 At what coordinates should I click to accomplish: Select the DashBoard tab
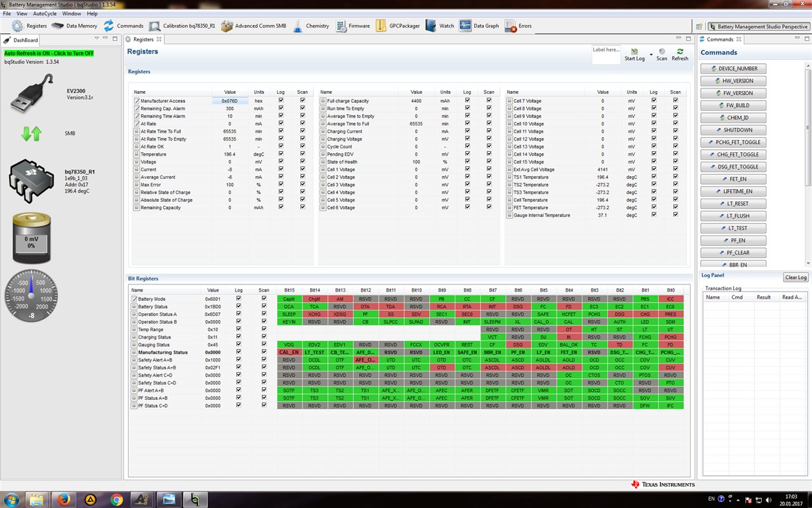coord(21,40)
